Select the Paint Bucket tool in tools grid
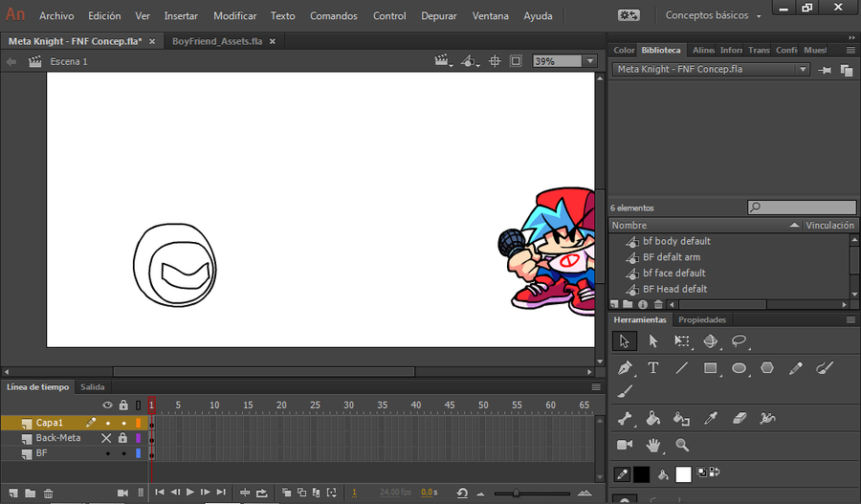 coord(652,419)
